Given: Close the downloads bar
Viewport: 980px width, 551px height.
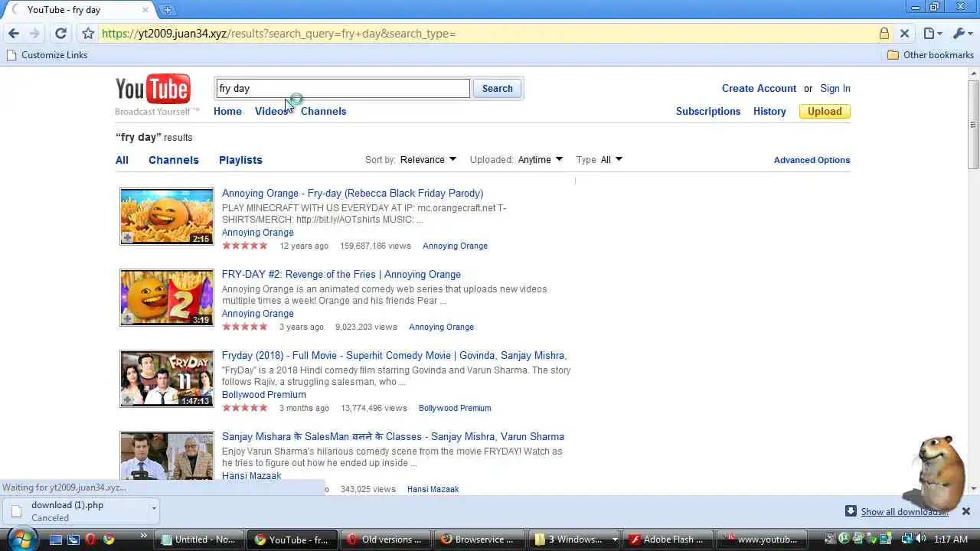Looking at the screenshot, I should (x=966, y=511).
